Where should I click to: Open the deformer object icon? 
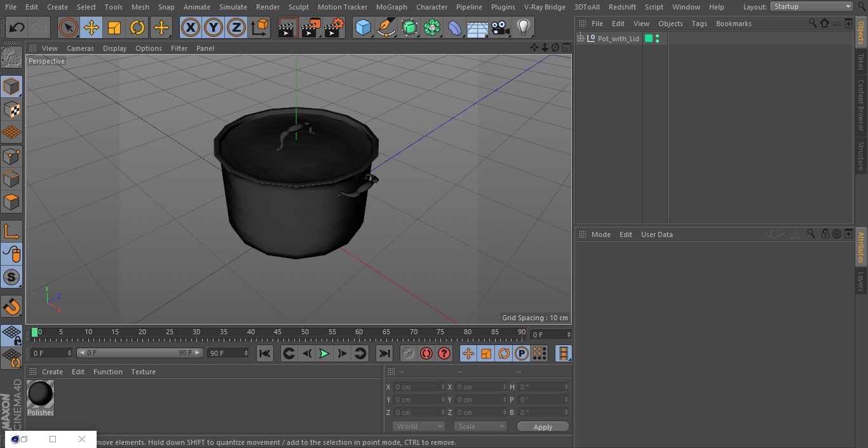coord(455,28)
